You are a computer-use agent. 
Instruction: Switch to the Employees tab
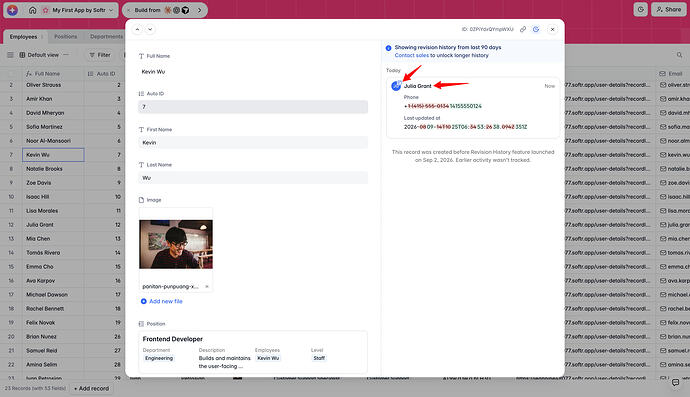pos(23,37)
